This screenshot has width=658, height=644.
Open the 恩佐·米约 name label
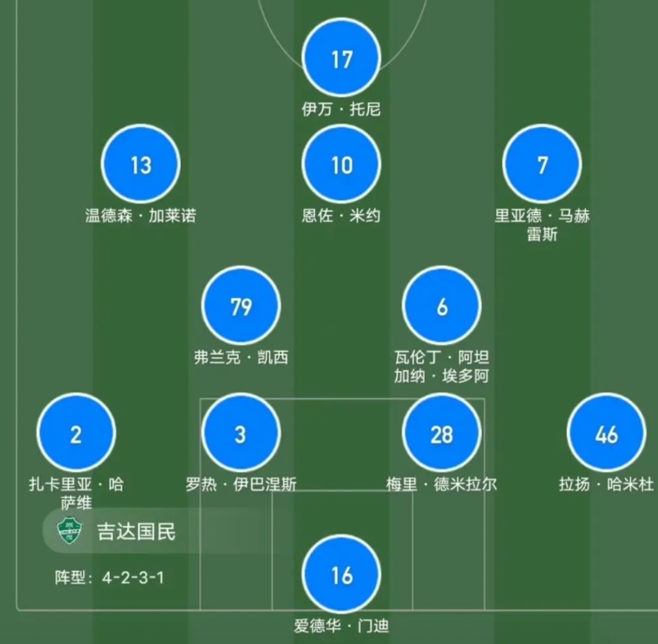[x=341, y=216]
